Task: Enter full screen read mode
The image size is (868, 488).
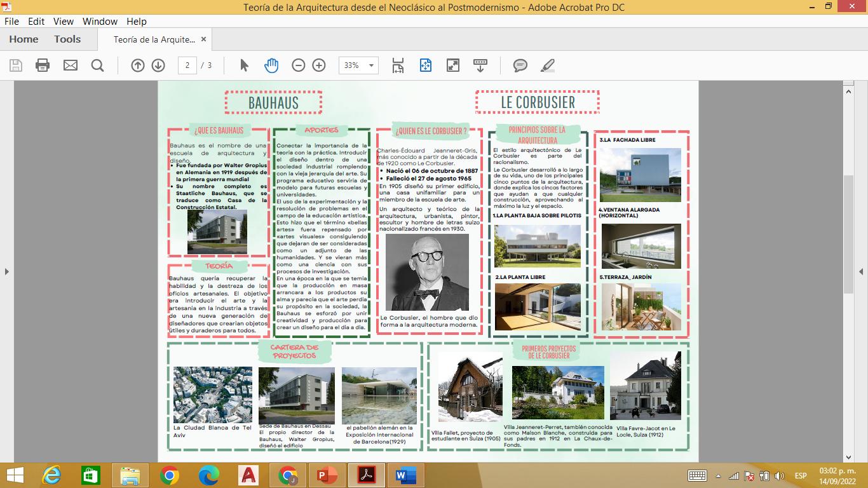Action: pyautogui.click(x=453, y=65)
